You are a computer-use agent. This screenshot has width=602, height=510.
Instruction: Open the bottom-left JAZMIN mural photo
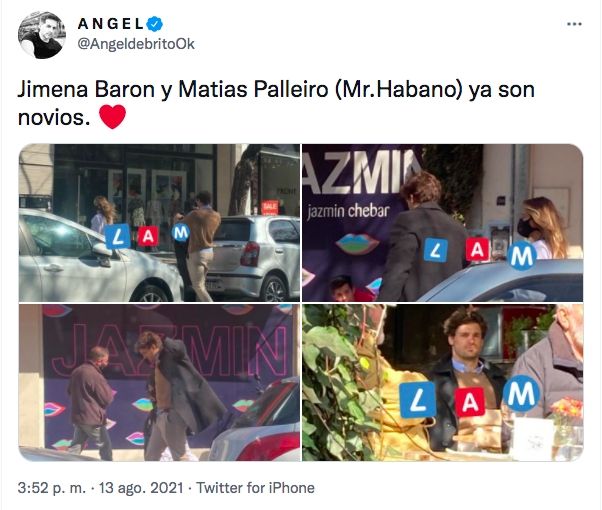(159, 382)
